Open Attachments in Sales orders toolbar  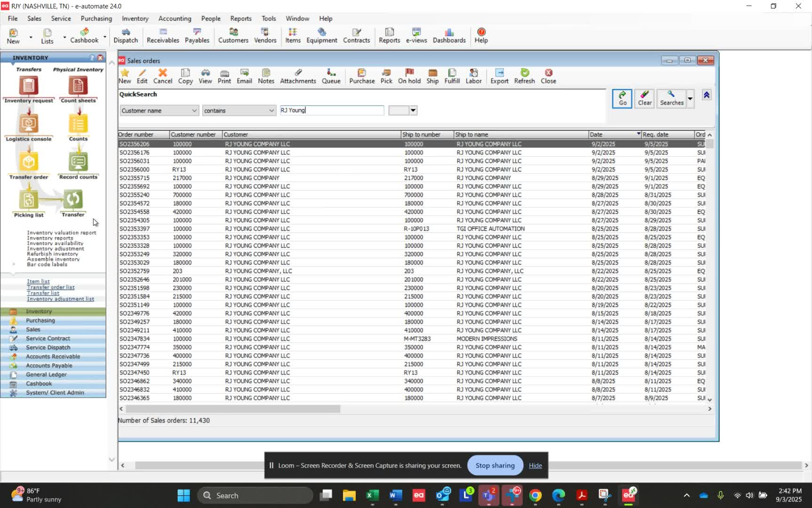click(x=298, y=76)
